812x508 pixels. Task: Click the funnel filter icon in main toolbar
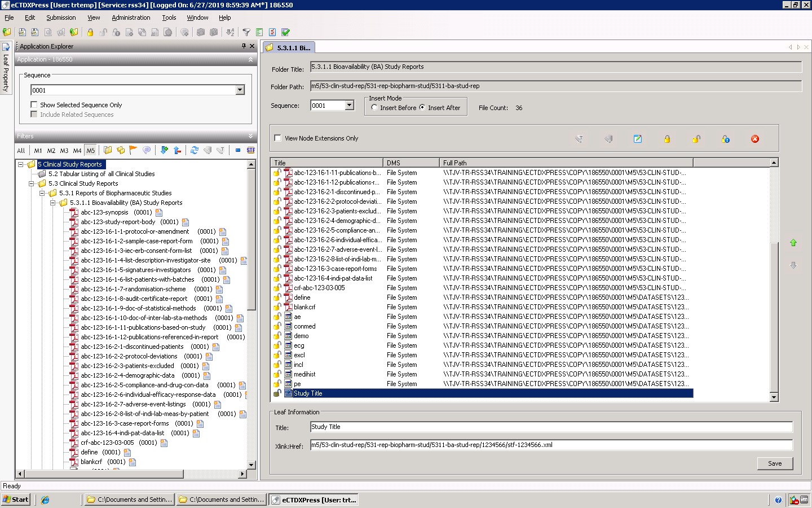click(x=246, y=32)
